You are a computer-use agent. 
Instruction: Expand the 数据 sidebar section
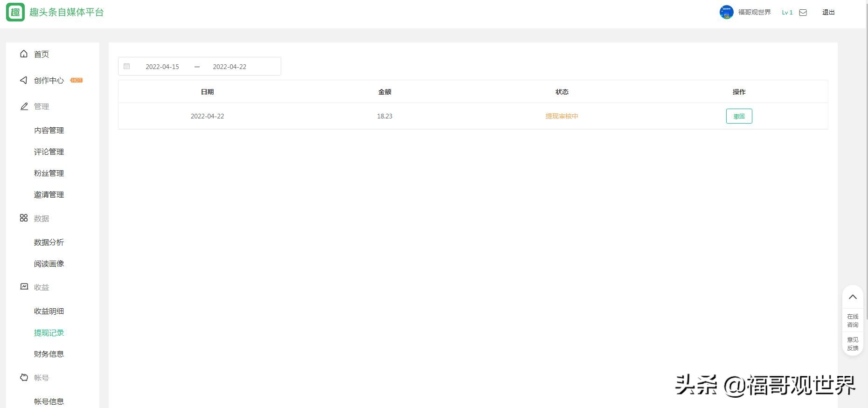tap(41, 218)
